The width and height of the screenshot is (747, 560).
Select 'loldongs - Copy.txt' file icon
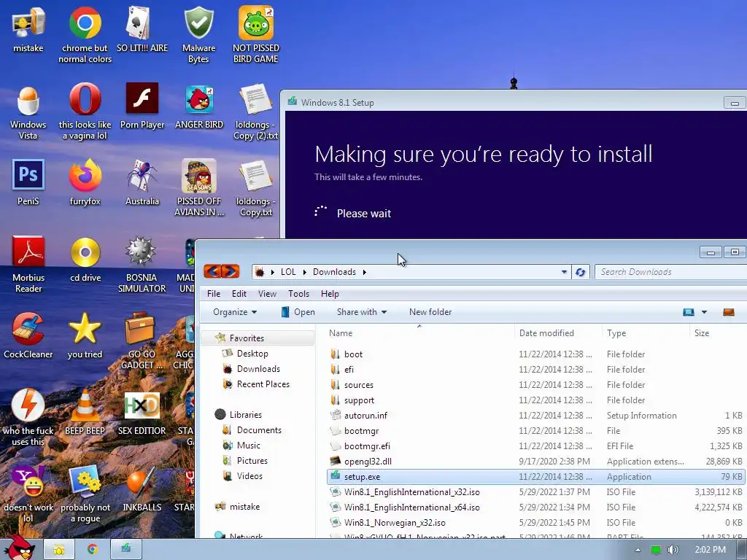(x=256, y=188)
